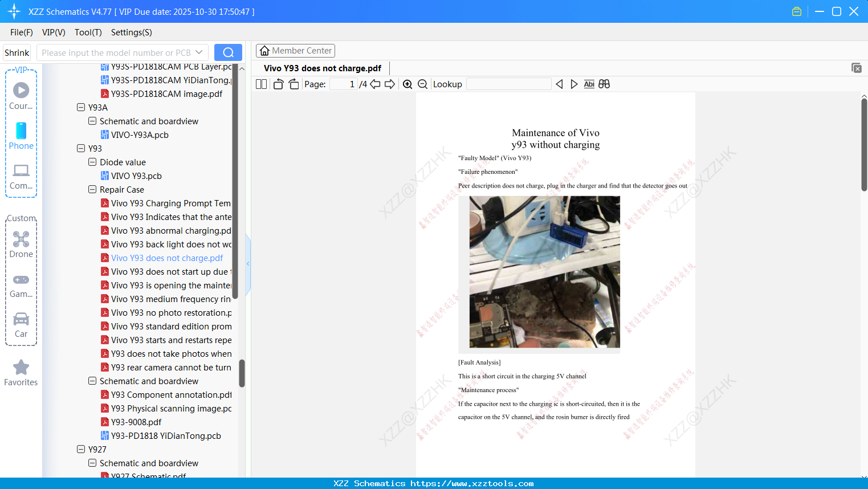This screenshot has width=868, height=489.
Task: Close the document tab panel icon
Action: point(856,68)
